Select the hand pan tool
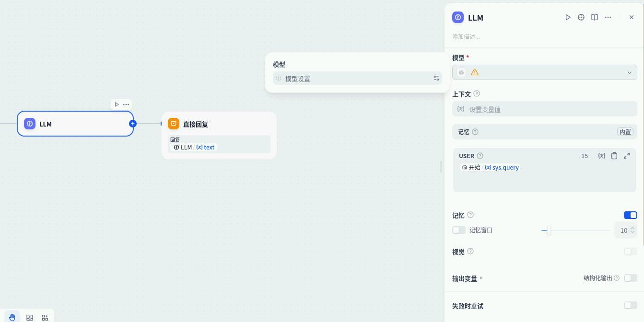Image resolution: width=644 pixels, height=322 pixels. 12,317
